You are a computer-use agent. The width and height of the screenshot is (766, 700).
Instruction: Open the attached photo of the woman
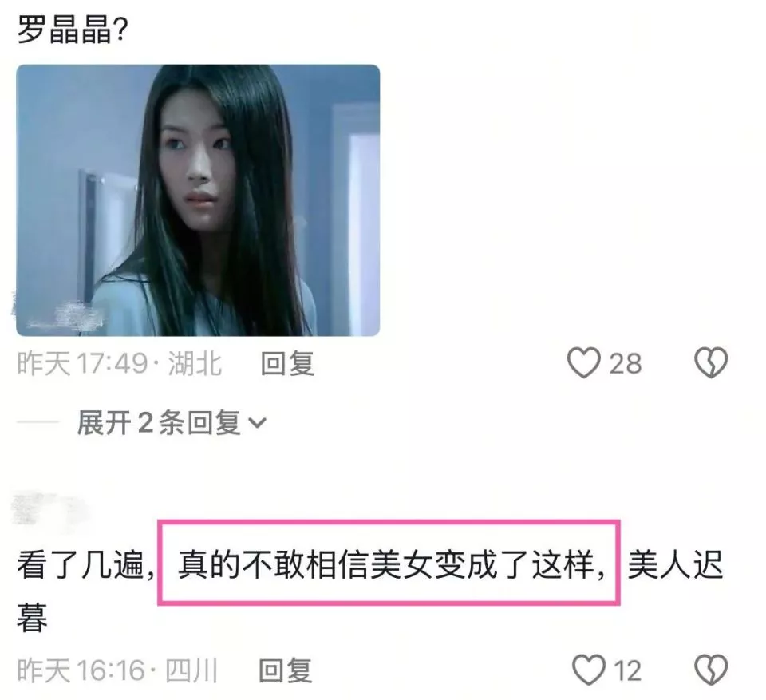click(x=198, y=200)
